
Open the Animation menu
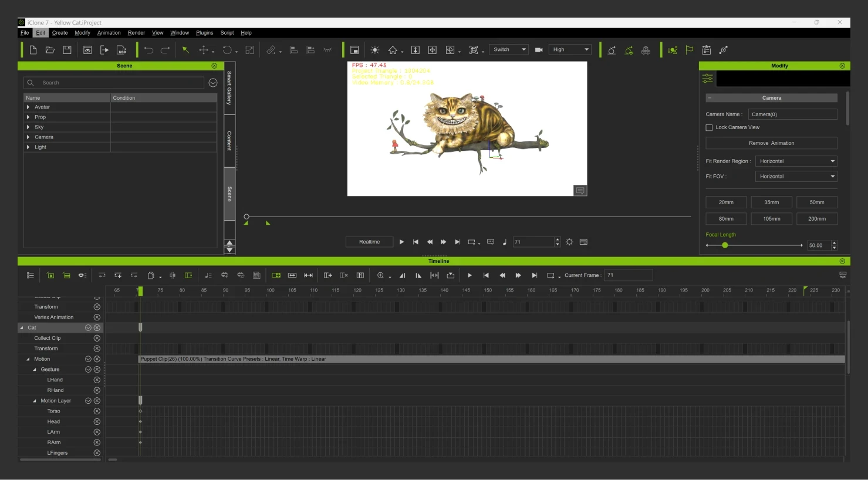pos(109,33)
